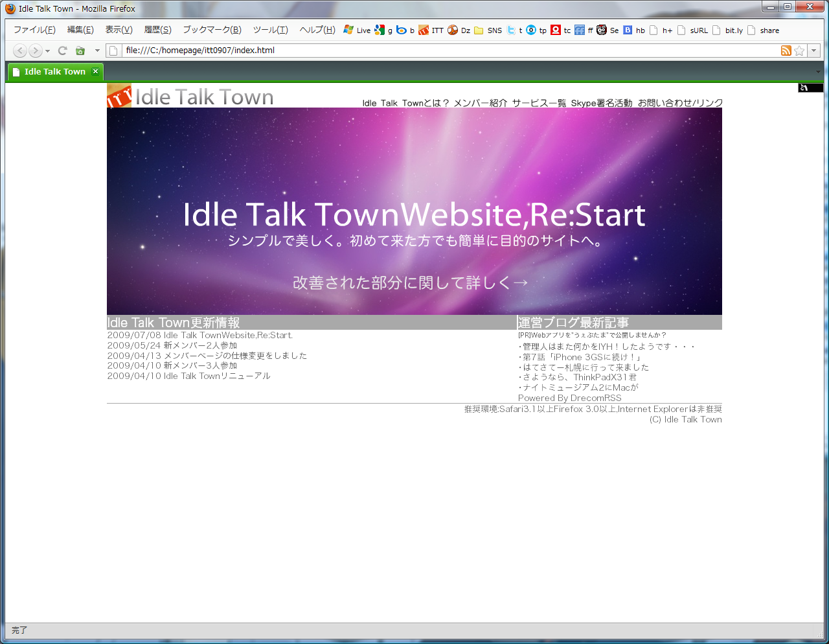Open the back/forward history dropdown
The height and width of the screenshot is (644, 829).
coord(47,51)
